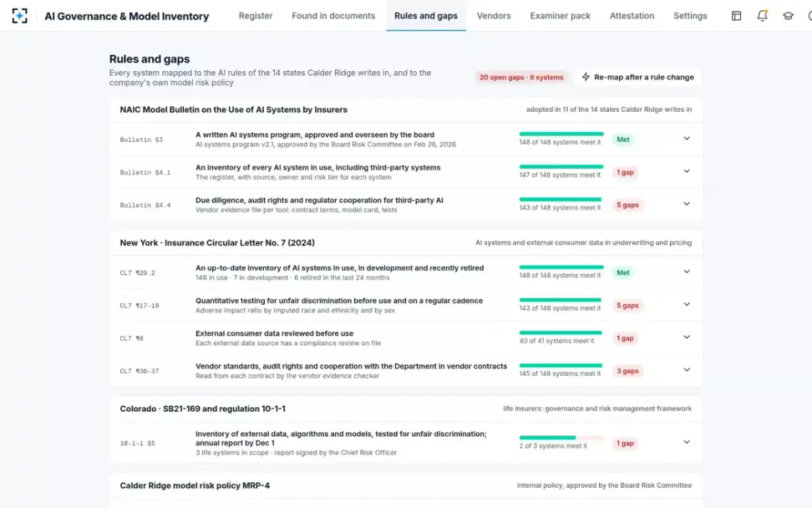Viewport: 812px width, 508px height.
Task: Expand the CL7 ¶17-18 quantitative testing row
Action: [x=687, y=305]
